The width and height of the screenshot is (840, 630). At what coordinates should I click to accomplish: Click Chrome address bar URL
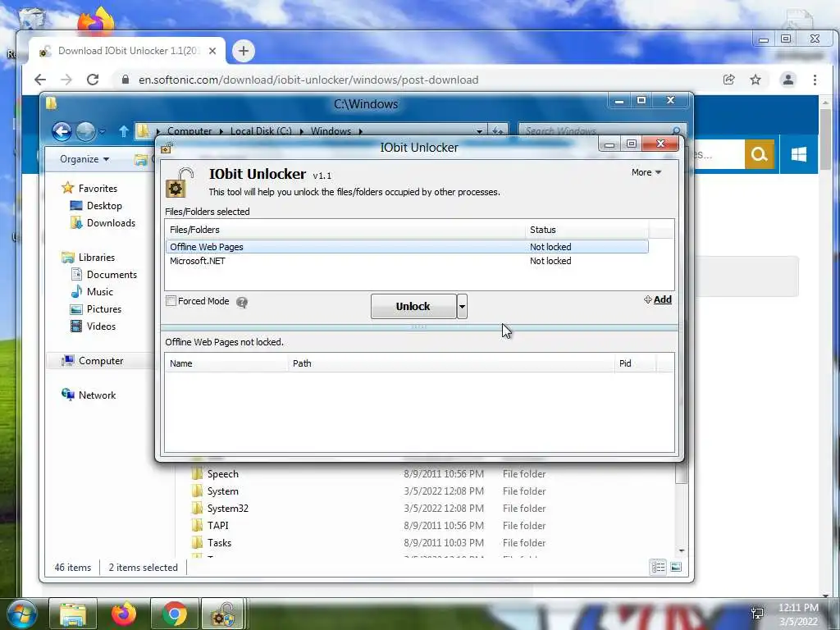[x=308, y=80]
